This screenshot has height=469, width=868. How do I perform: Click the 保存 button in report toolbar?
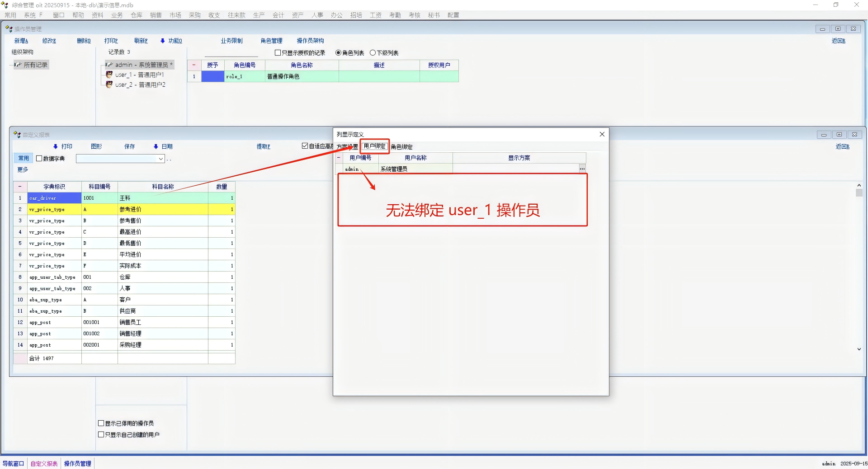pyautogui.click(x=130, y=146)
